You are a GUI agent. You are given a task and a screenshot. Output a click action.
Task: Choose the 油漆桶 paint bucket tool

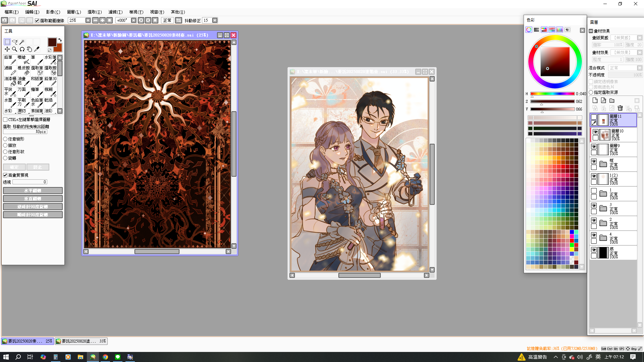click(10, 81)
